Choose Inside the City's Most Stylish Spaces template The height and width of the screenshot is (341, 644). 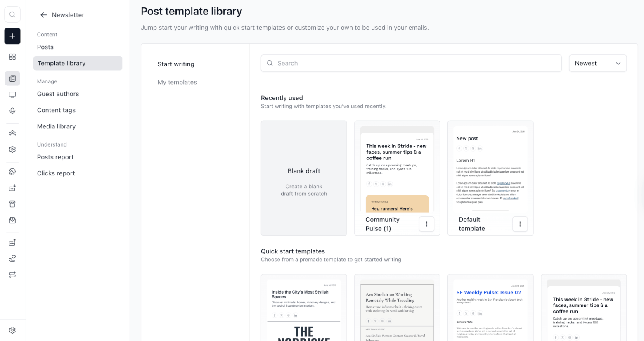click(304, 308)
